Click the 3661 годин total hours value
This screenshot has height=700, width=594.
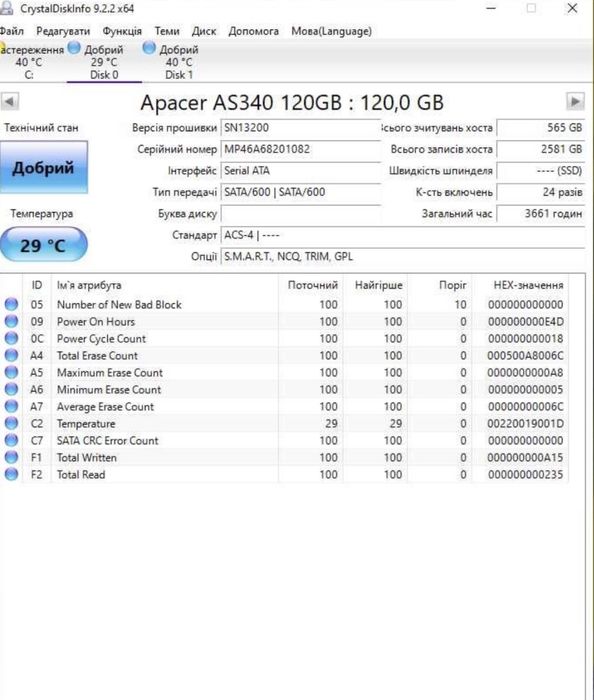tap(540, 213)
